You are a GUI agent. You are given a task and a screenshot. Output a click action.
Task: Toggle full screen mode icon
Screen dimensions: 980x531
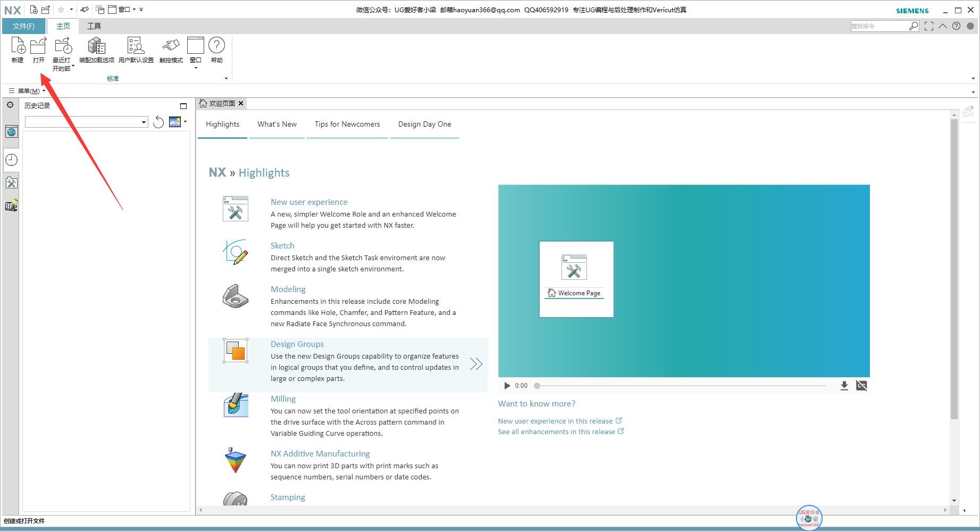929,26
